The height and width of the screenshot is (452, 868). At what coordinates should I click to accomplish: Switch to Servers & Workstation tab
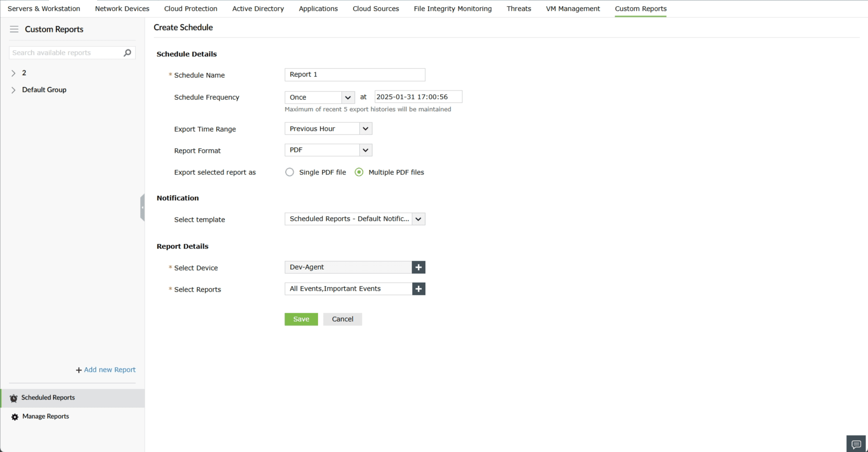click(x=44, y=8)
